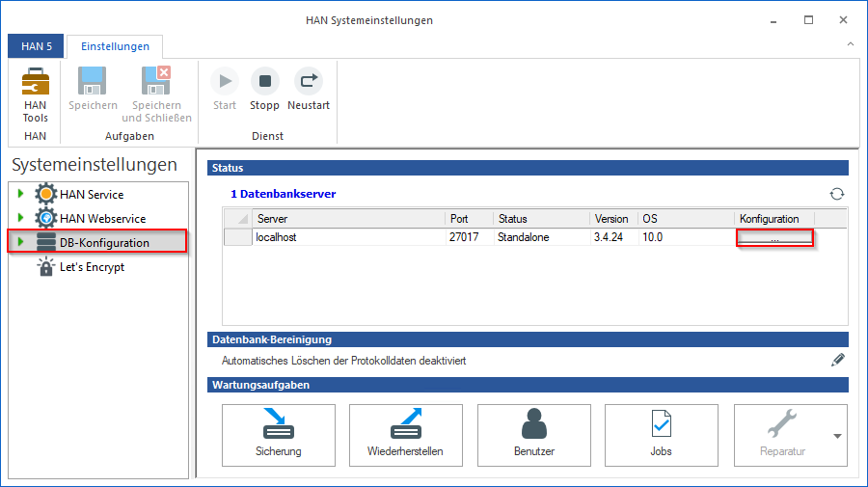The height and width of the screenshot is (487, 868).
Task: Open Benutzer user management
Action: point(533,435)
